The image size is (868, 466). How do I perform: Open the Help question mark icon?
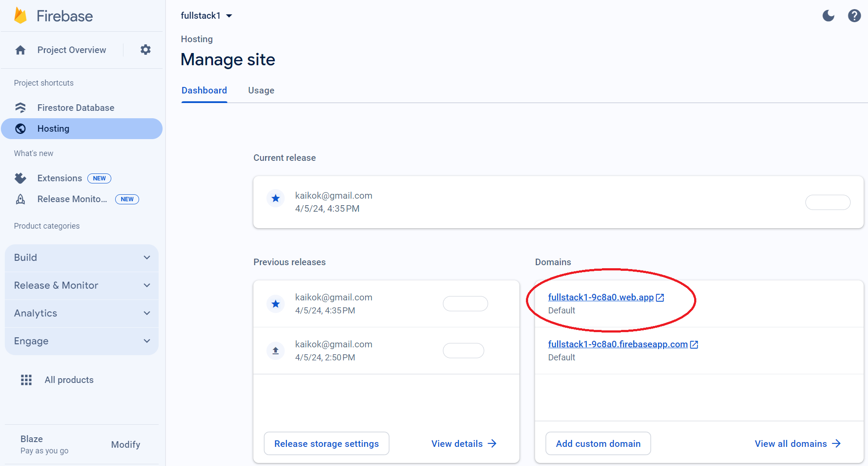(854, 16)
